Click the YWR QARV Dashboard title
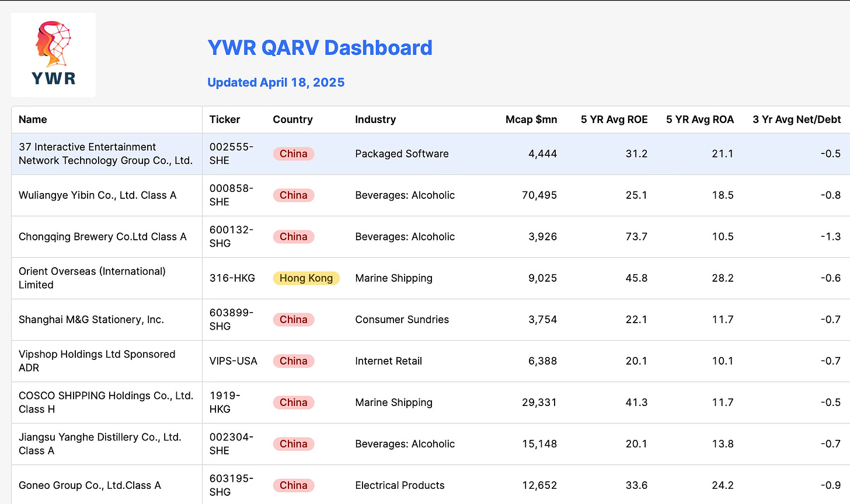The image size is (850, 504). point(320,48)
